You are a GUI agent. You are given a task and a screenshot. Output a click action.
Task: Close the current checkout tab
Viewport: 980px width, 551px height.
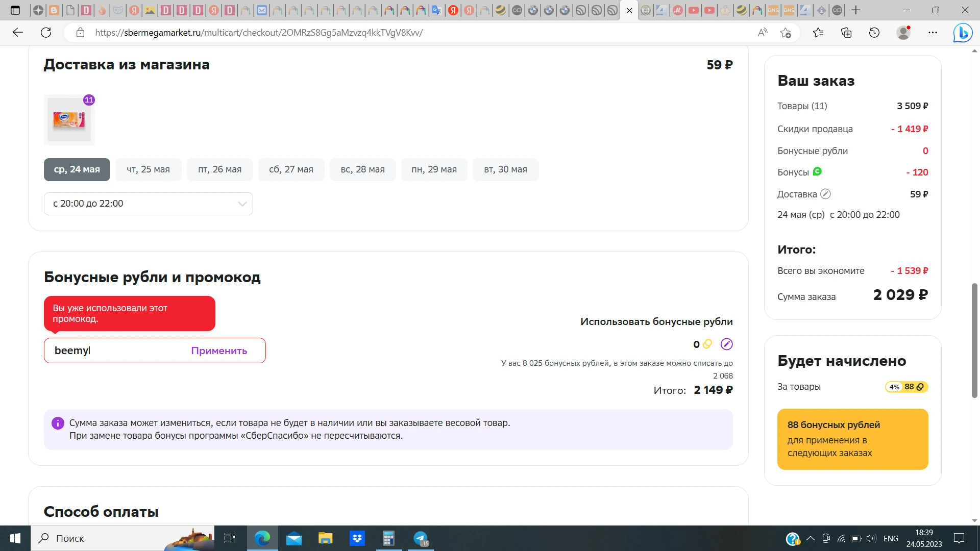click(629, 10)
